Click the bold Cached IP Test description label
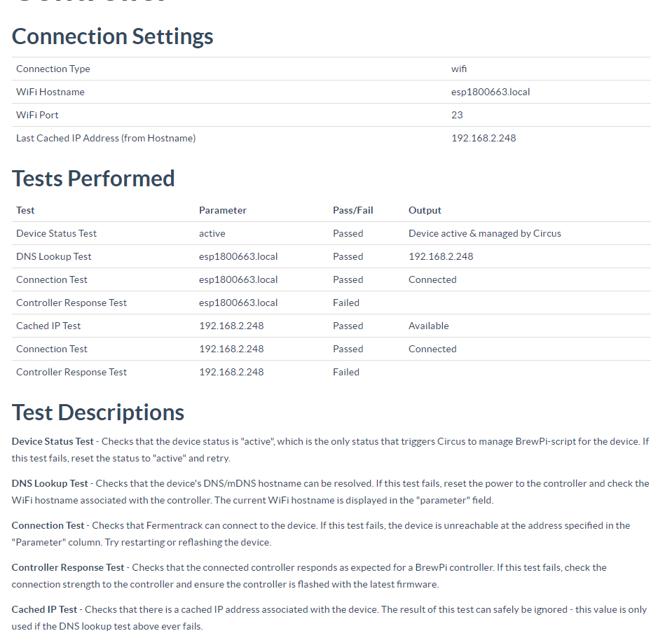Viewport: 672px width, 631px height. (x=44, y=609)
